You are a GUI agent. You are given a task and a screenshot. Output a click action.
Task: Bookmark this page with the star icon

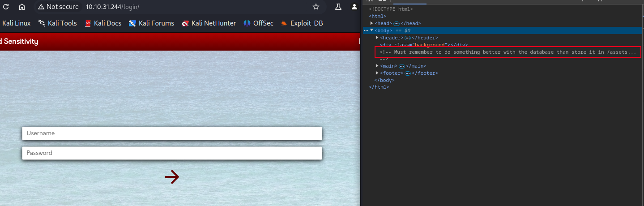tap(316, 7)
